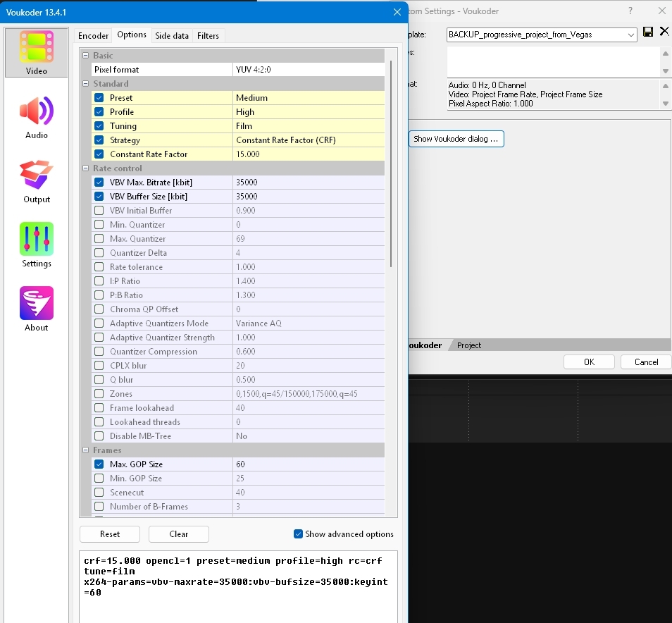Switch to the Encoder tab

click(x=93, y=35)
